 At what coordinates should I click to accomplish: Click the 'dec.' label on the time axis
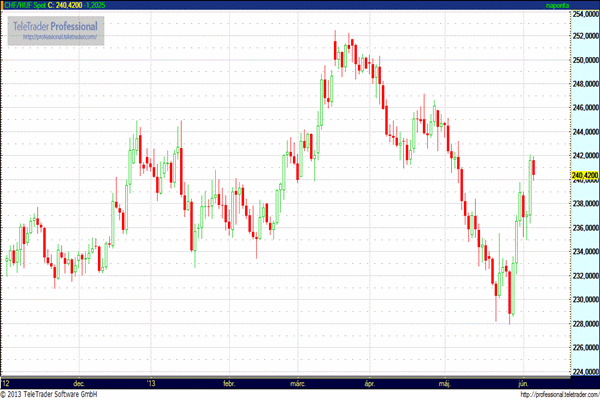(79, 383)
